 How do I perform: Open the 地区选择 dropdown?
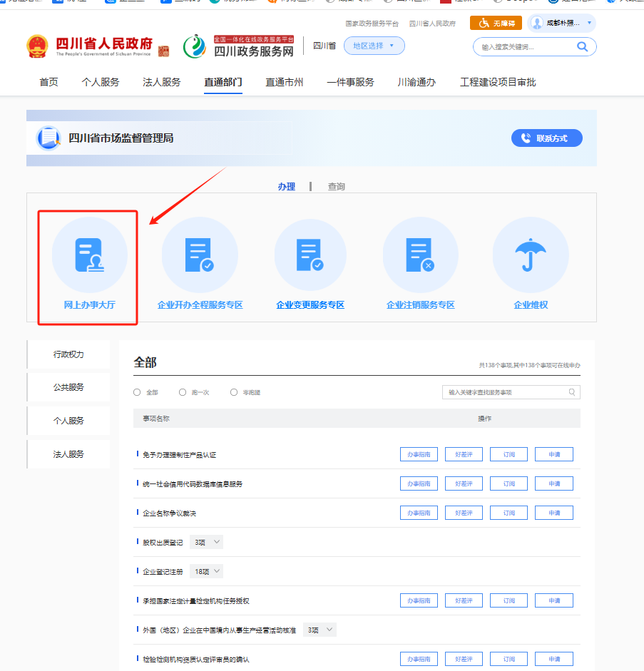point(374,46)
